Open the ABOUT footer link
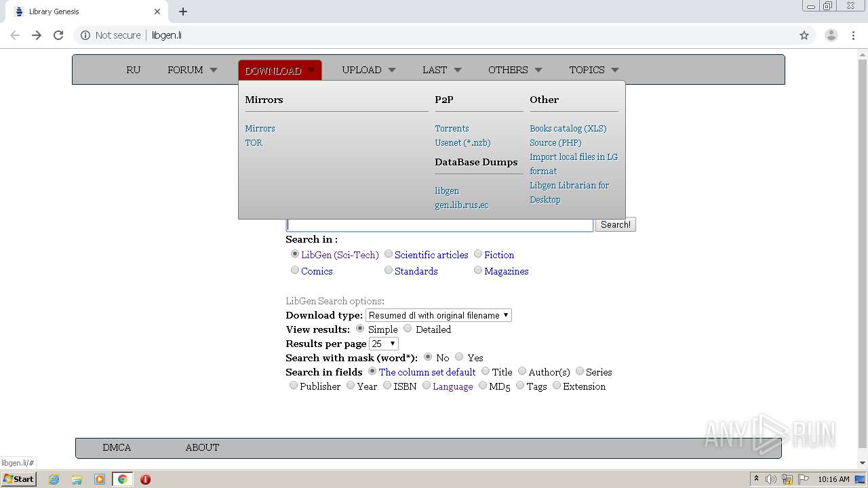This screenshot has height=488, width=868. point(202,447)
